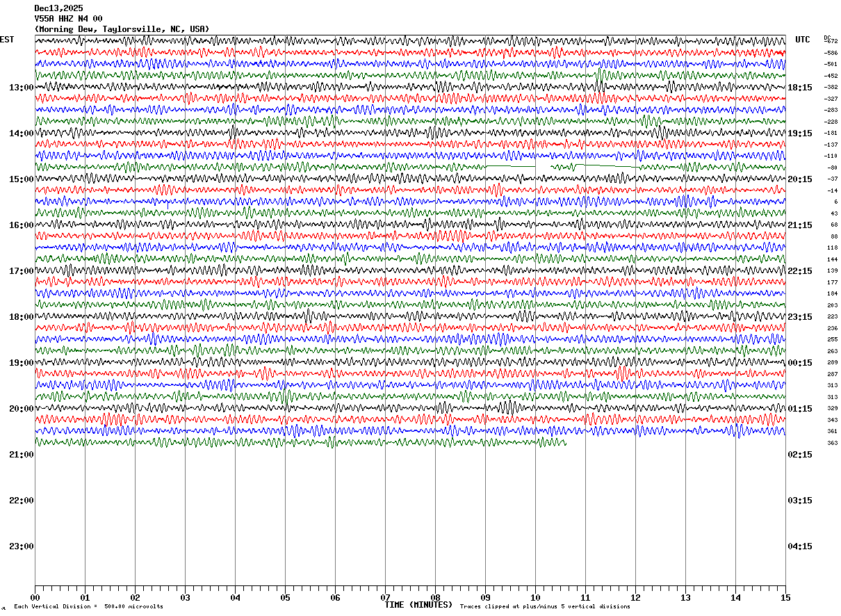Click the 18:15 UTC time label
The image size is (841, 616).
coord(800,88)
